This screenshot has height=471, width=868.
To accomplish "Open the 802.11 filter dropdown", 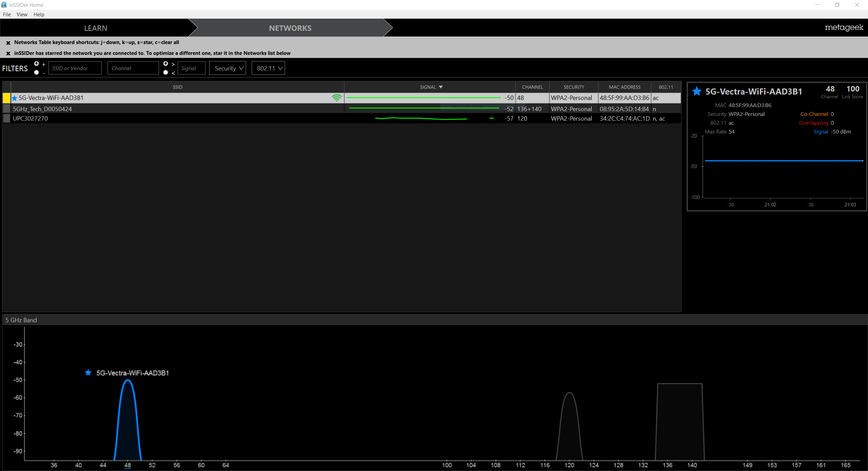I will click(268, 68).
